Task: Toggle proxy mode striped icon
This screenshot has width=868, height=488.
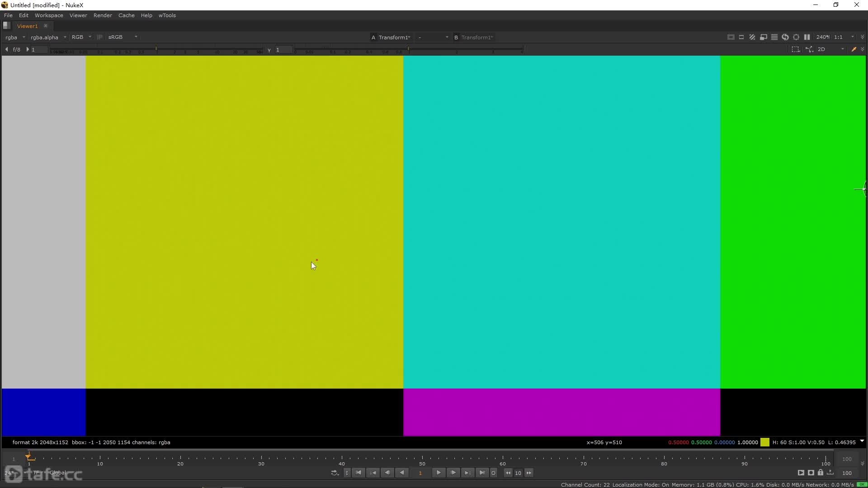Action: (752, 37)
